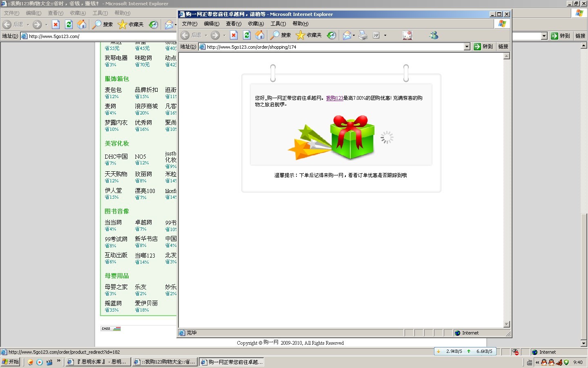The image size is (588, 368).
Task: Switch to 『思明水库』 taskbar window
Action: (x=98, y=362)
